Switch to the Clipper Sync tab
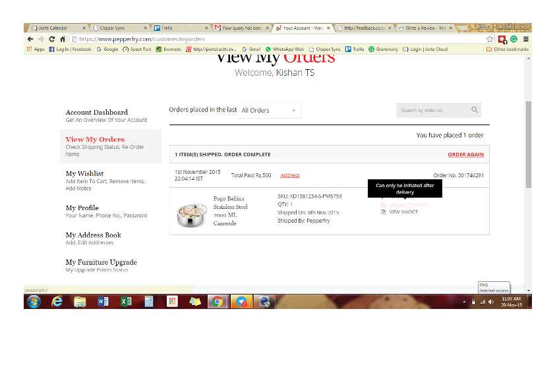555x392 pixels. click(x=120, y=28)
